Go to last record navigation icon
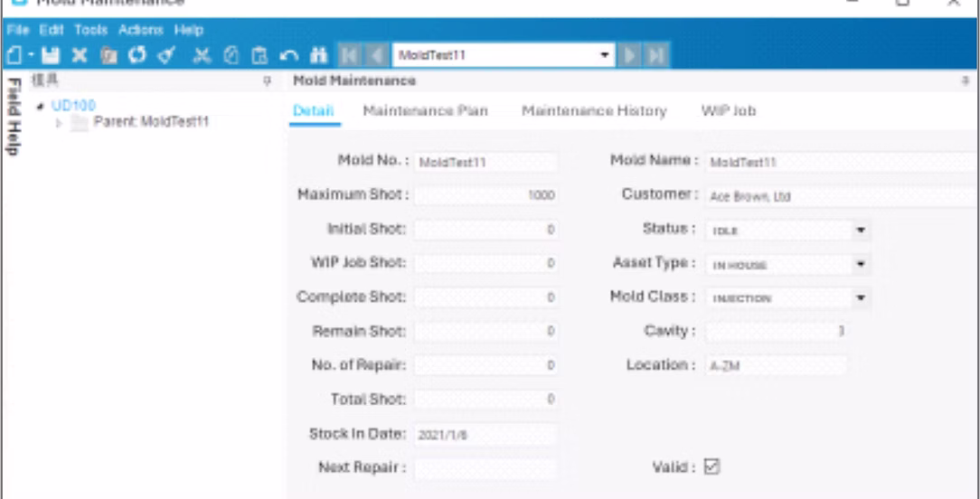The image size is (980, 499). [x=656, y=56]
